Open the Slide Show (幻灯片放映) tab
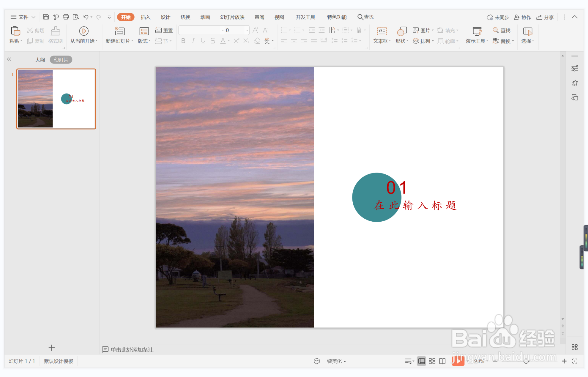 pyautogui.click(x=232, y=17)
